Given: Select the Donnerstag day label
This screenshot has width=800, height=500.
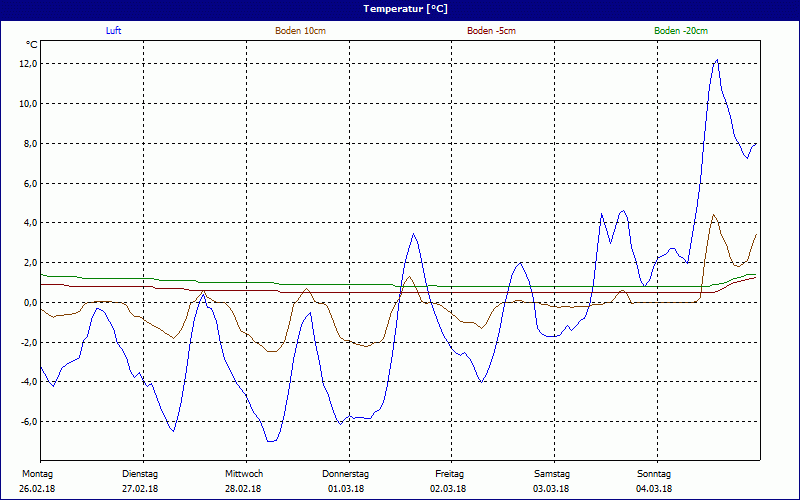Looking at the screenshot, I should pos(346,474).
